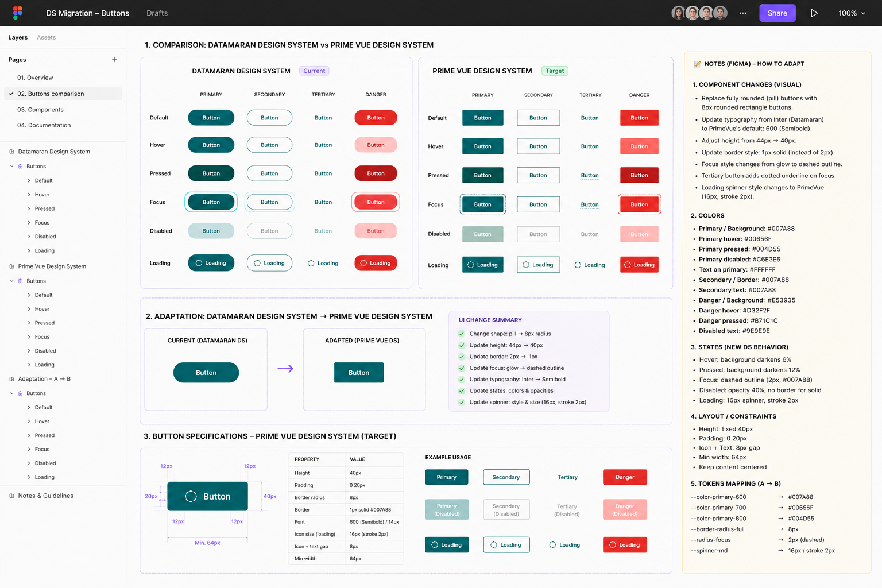Open the 100% zoom dropdown
This screenshot has width=882, height=588.
pyautogui.click(x=852, y=13)
